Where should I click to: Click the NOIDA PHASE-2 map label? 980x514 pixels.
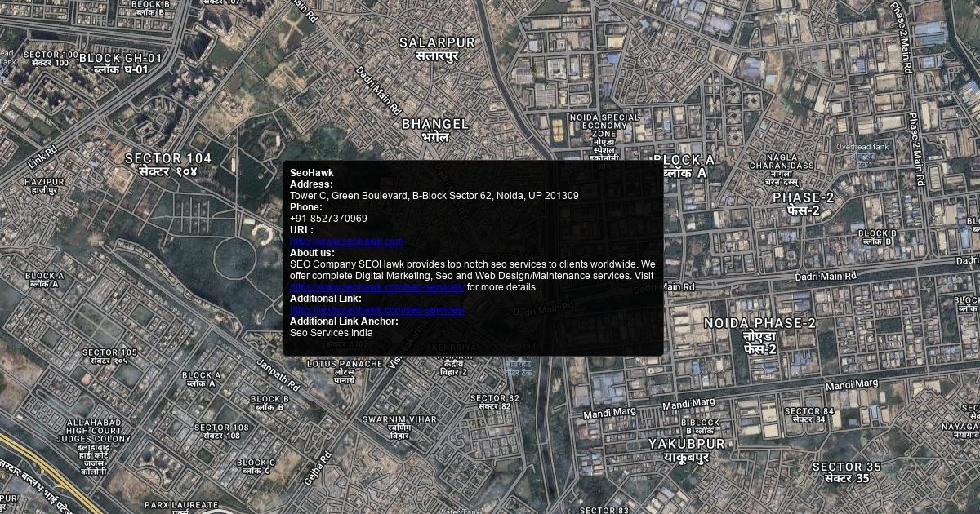tap(759, 324)
